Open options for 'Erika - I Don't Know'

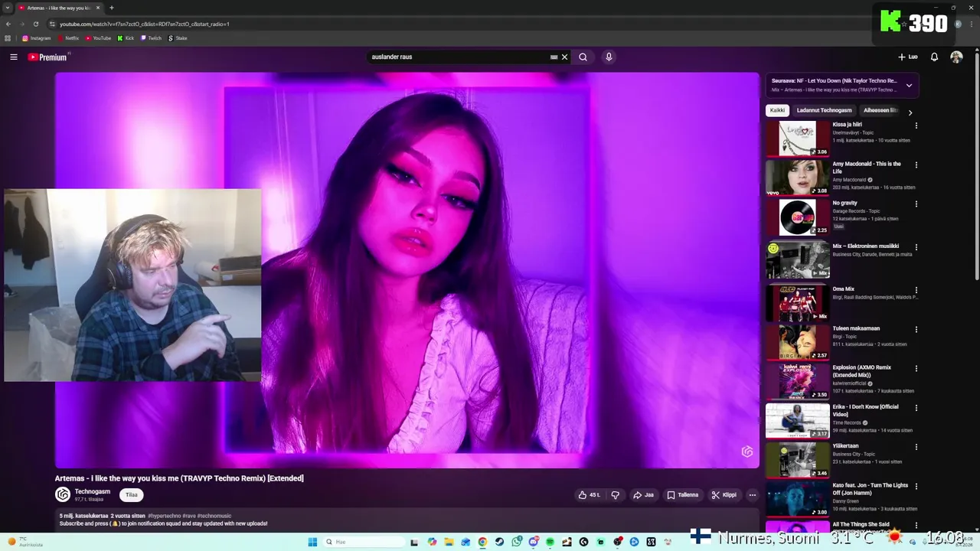(916, 408)
